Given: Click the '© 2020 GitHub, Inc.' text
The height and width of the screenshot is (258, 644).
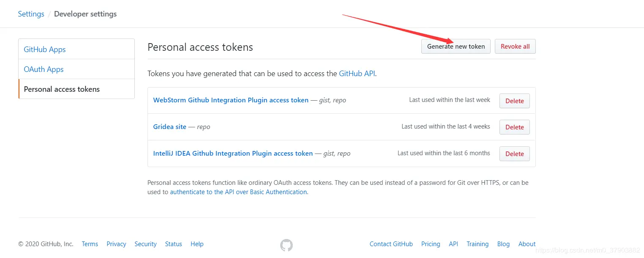Looking at the screenshot, I should point(46,244).
